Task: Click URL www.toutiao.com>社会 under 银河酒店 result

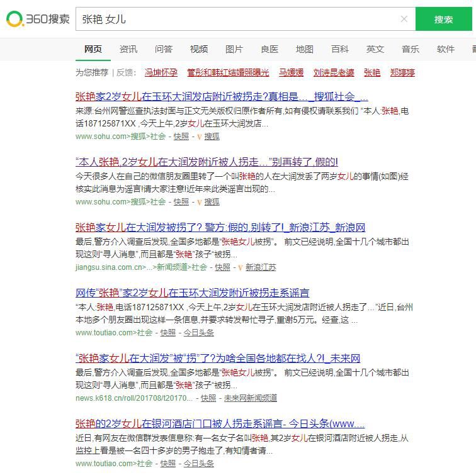Action: (x=114, y=464)
